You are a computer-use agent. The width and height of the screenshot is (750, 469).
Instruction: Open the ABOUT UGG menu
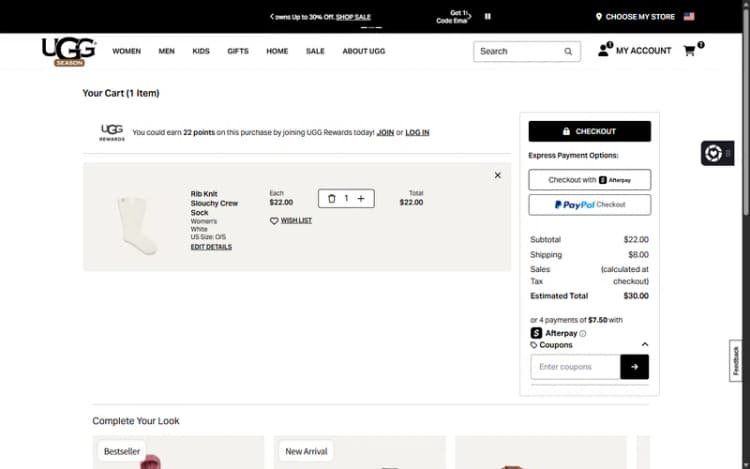click(x=364, y=51)
